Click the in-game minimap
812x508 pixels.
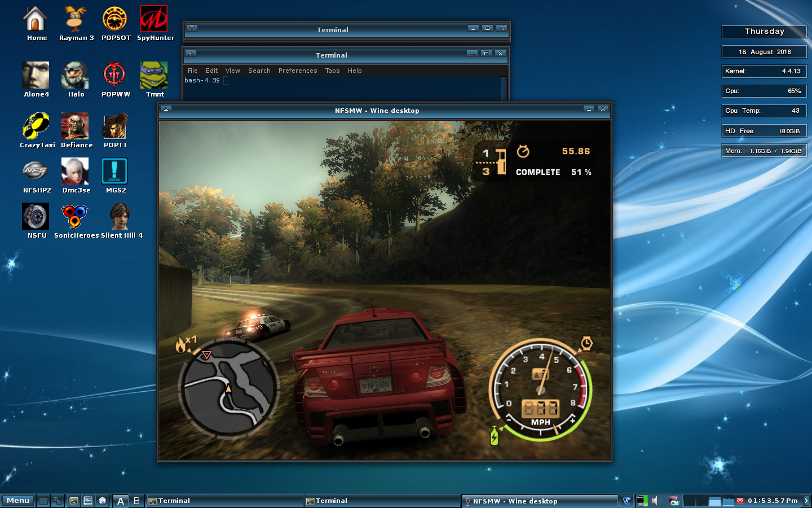[229, 388]
